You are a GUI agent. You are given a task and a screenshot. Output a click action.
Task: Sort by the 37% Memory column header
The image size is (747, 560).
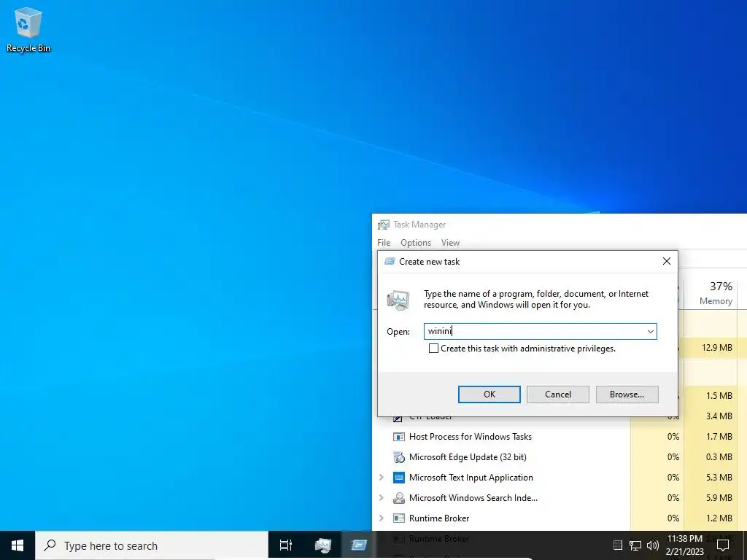coord(711,293)
